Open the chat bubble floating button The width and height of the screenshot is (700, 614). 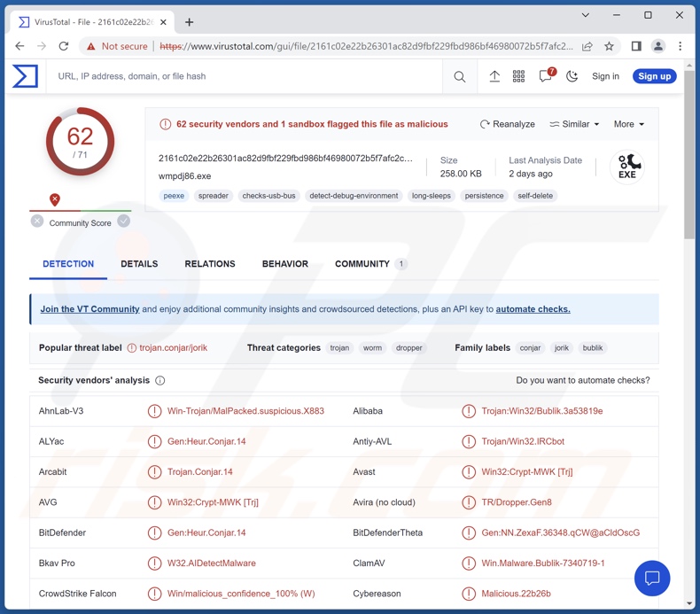(x=652, y=579)
